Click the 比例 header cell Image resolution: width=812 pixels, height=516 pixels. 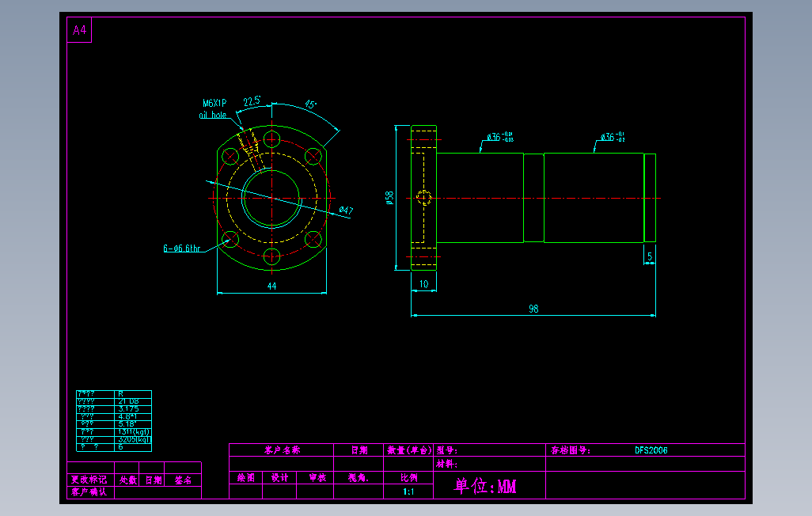[408, 478]
